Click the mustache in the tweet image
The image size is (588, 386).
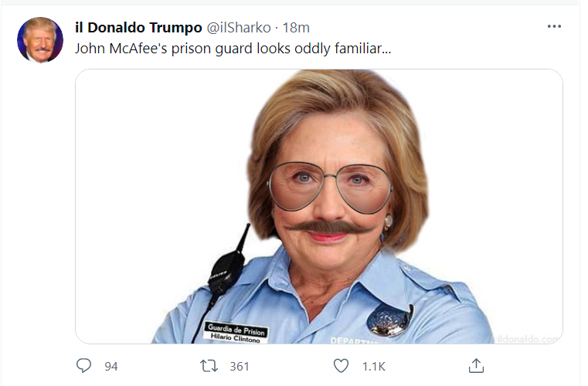pyautogui.click(x=331, y=226)
